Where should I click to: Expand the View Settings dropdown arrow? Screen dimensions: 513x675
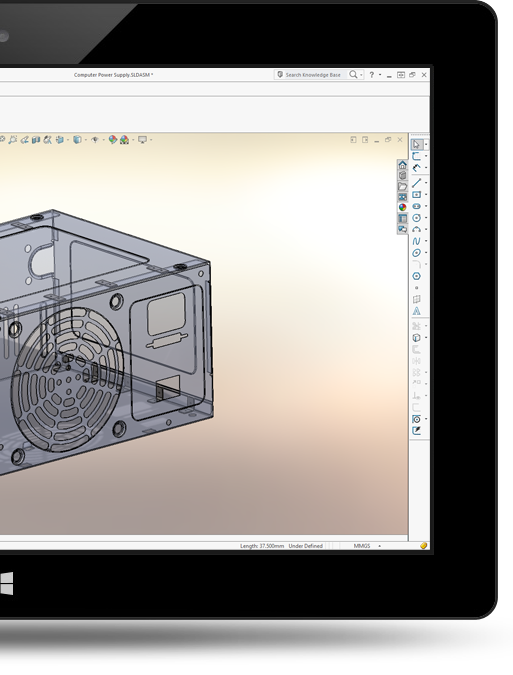(151, 139)
